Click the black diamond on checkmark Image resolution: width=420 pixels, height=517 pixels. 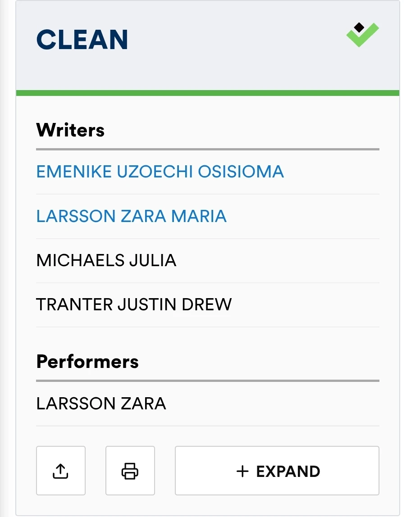pyautogui.click(x=359, y=28)
